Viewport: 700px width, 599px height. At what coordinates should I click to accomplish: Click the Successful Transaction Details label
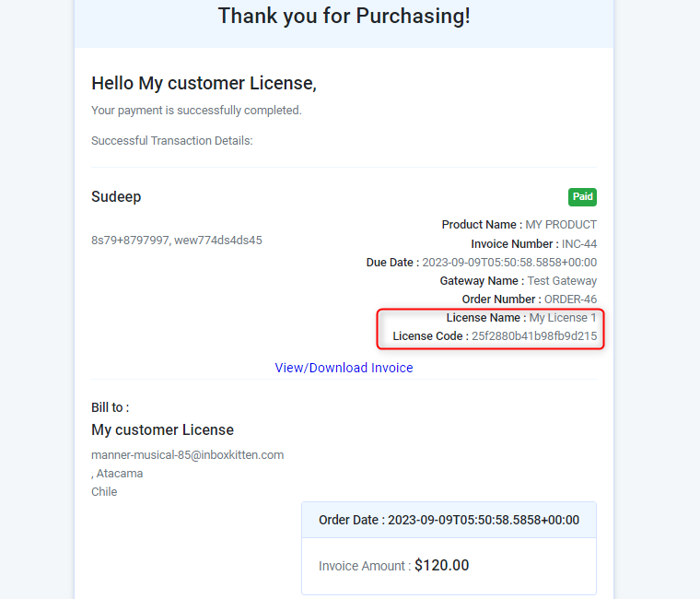[172, 141]
